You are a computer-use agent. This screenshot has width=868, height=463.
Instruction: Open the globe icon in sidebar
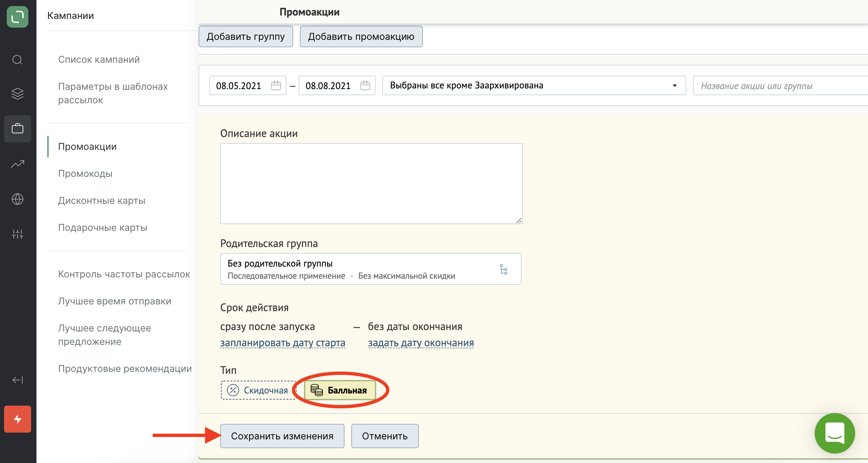pos(18,199)
